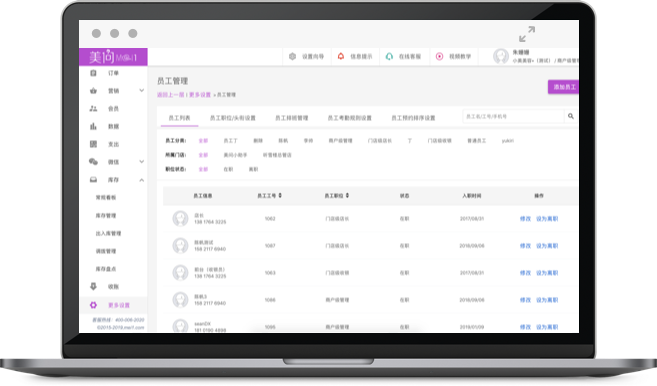657x386 pixels.
Task: Open the 数据 bar chart icon in sidebar
Action: [x=93, y=126]
